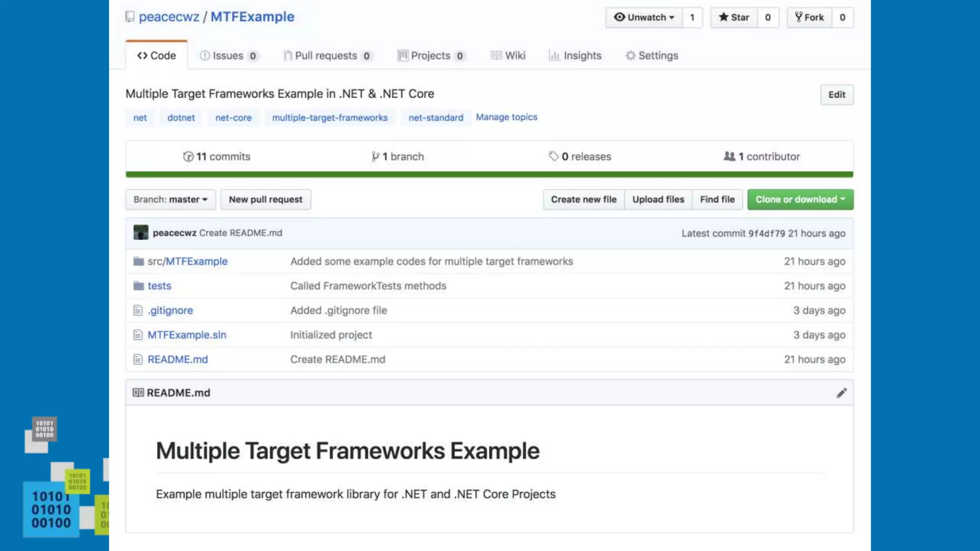The width and height of the screenshot is (980, 551).
Task: Click the tag icon next to 0 releases
Action: click(x=554, y=156)
